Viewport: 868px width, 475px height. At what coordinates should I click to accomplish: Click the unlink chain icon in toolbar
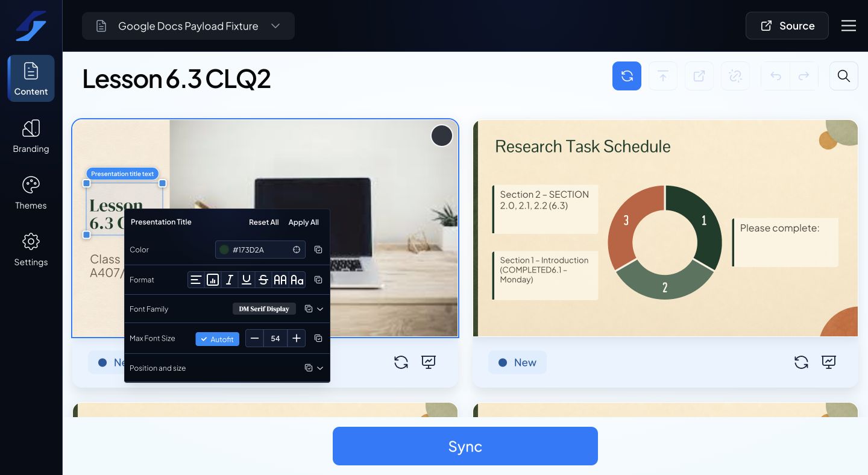click(x=735, y=76)
